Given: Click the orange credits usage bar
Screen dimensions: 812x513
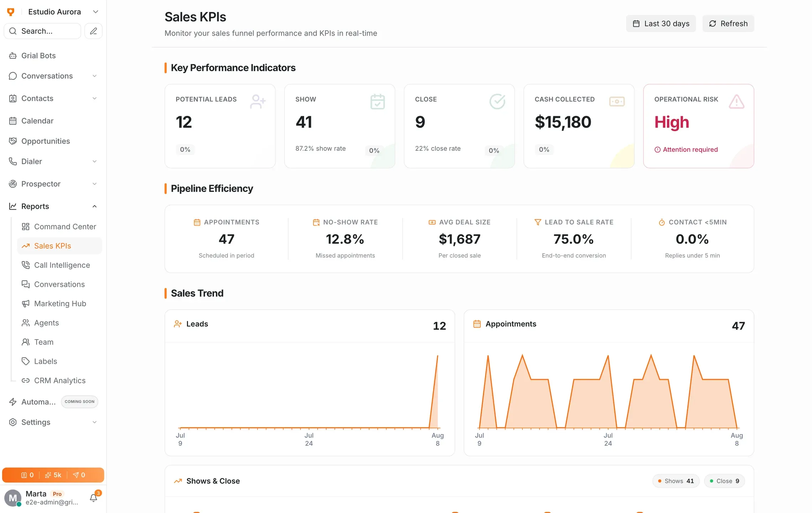Looking at the screenshot, I should click(x=53, y=475).
